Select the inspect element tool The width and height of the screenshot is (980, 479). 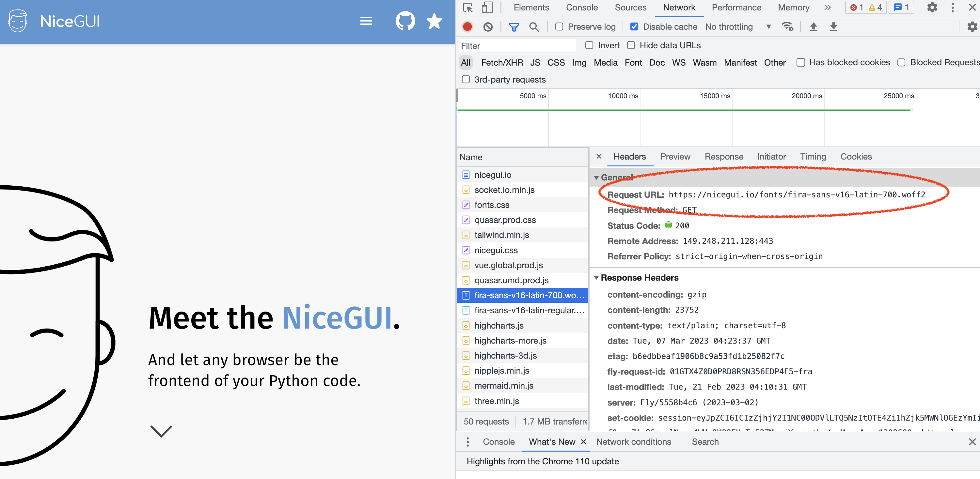pyautogui.click(x=467, y=8)
